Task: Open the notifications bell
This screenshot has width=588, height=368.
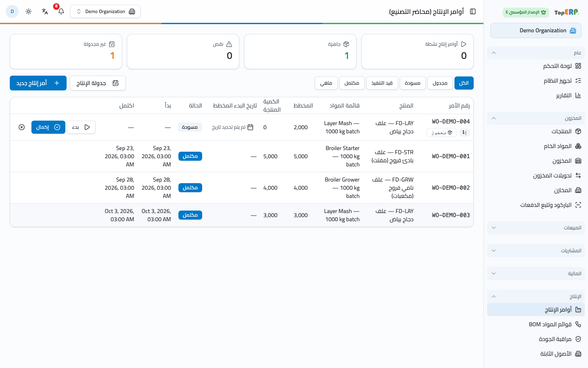Action: coord(61,11)
